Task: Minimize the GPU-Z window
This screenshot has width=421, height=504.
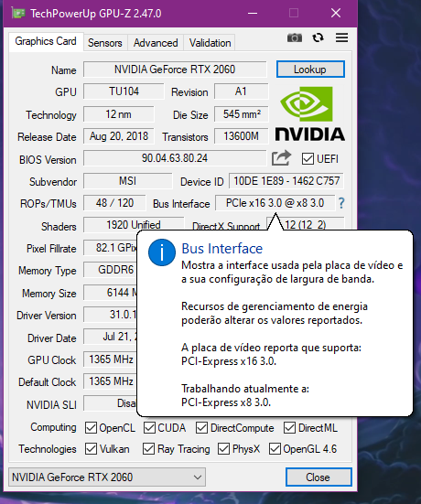Action: click(253, 14)
